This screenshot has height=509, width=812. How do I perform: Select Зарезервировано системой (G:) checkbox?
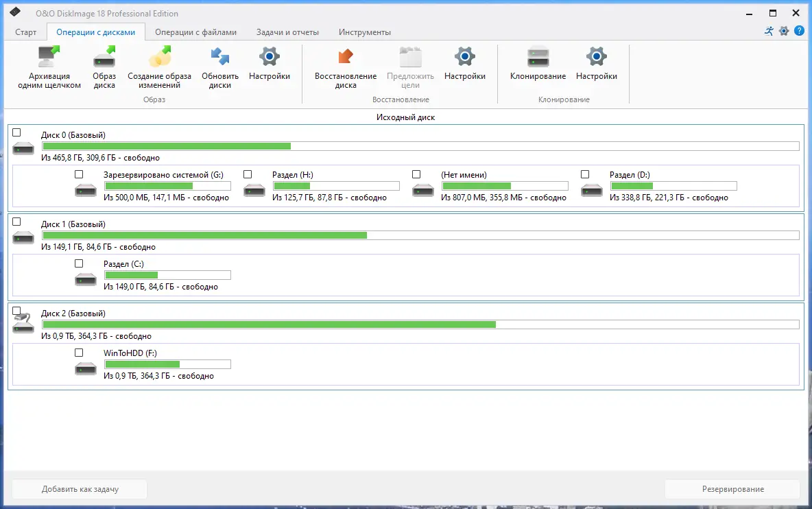[79, 174]
